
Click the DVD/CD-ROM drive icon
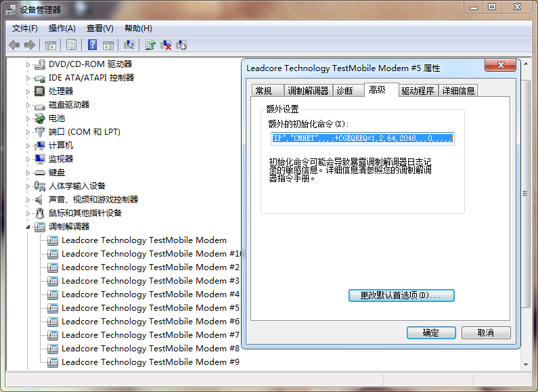(40, 64)
